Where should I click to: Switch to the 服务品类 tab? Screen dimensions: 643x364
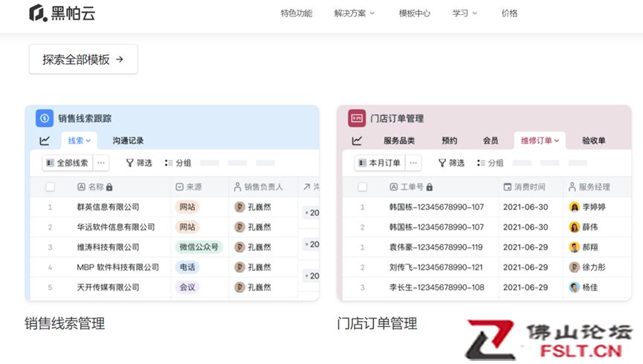pyautogui.click(x=399, y=140)
